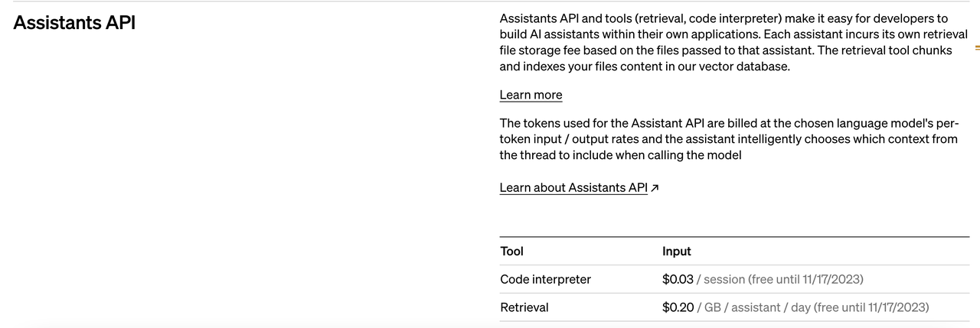Click the arrow icon after Assistants API link
Viewport: 980px width, 328px height.
pyautogui.click(x=655, y=188)
